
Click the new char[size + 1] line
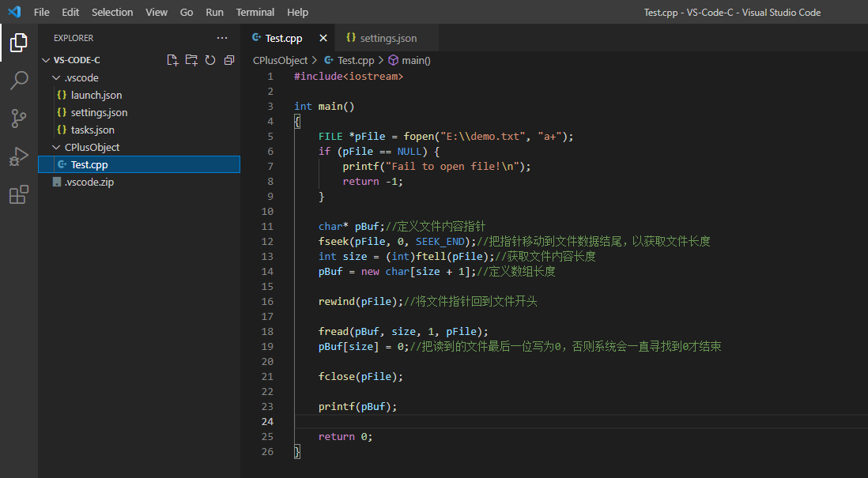[437, 271]
